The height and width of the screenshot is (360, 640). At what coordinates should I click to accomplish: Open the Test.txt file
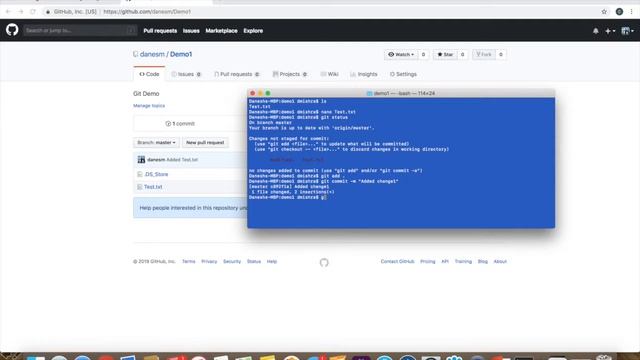point(153,187)
